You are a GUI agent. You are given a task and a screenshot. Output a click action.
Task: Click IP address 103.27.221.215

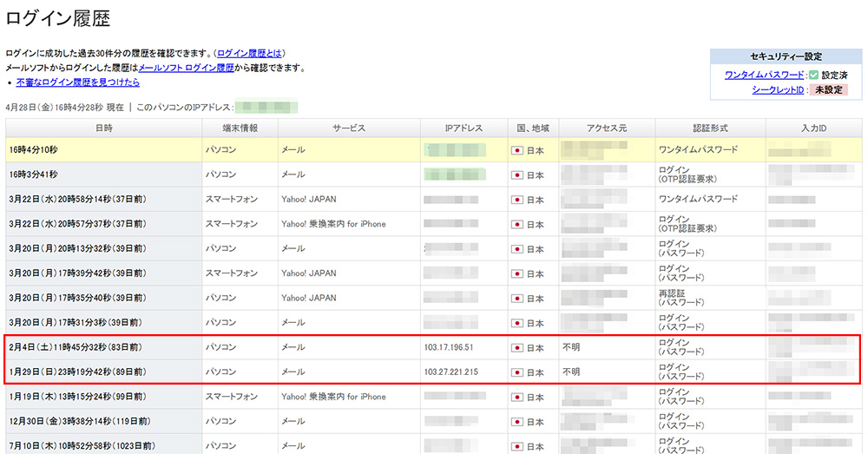[x=451, y=372]
